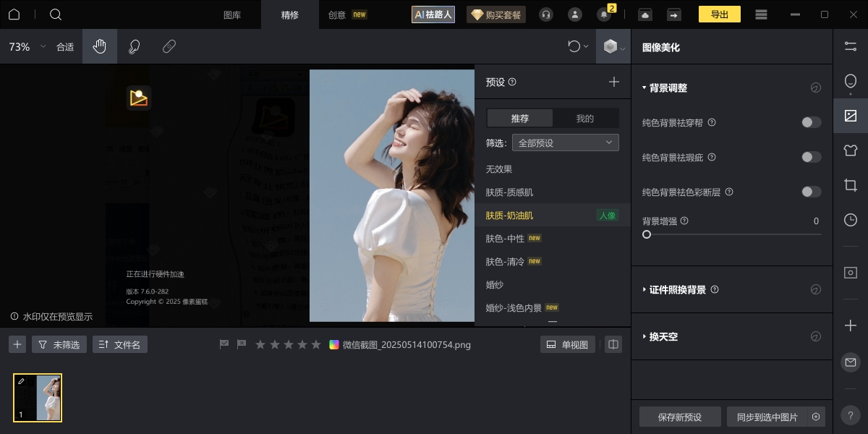Click the 导出 export button
This screenshot has height=434, width=868.
point(719,14)
